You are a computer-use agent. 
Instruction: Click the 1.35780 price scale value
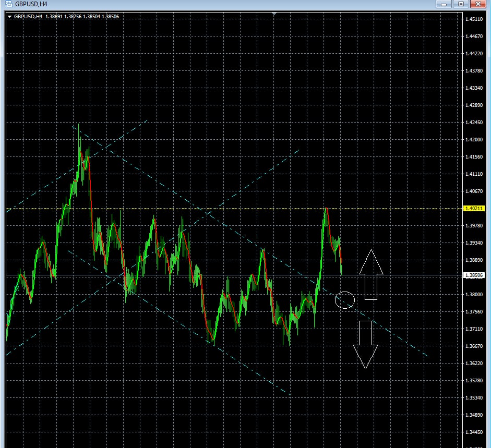click(474, 381)
